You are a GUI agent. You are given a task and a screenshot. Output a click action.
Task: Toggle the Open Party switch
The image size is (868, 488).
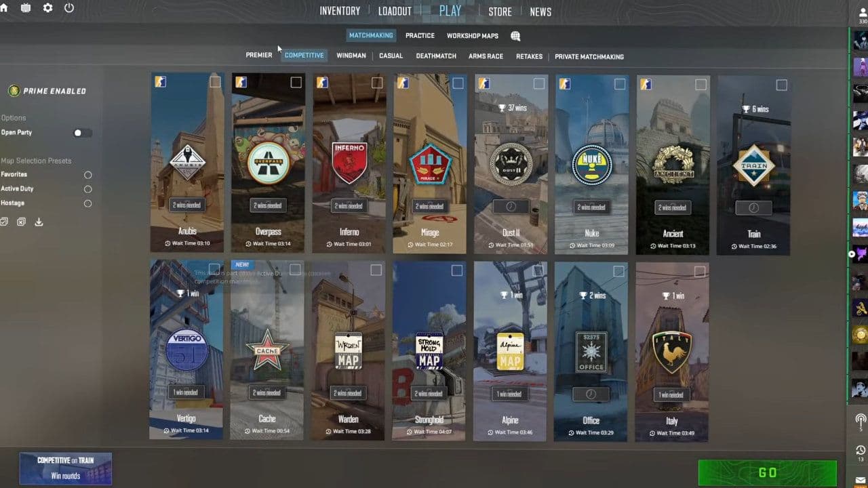click(x=82, y=133)
